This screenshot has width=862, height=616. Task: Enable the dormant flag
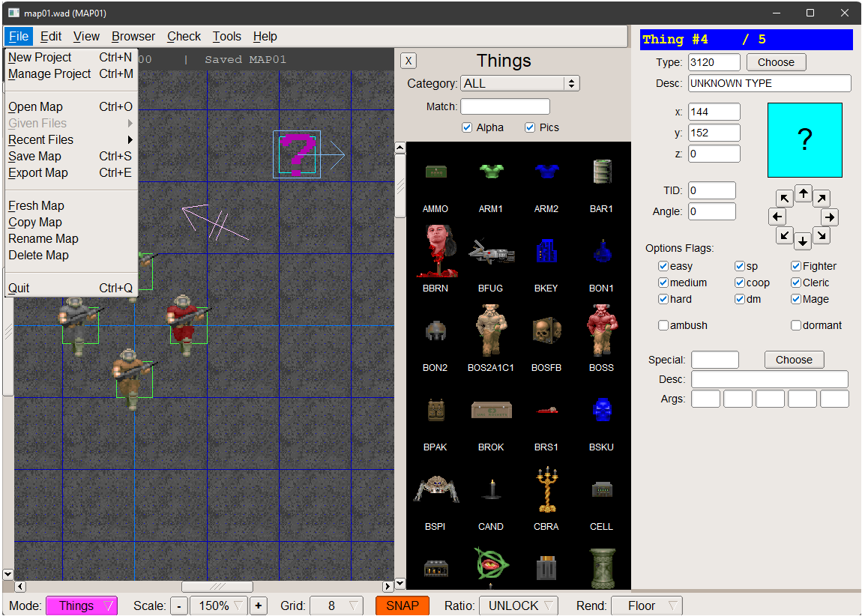pyautogui.click(x=796, y=325)
